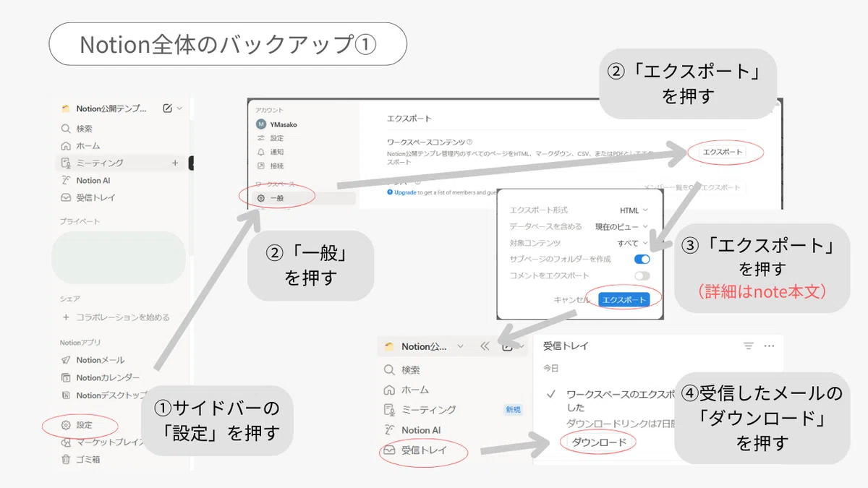This screenshot has height=488, width=868.
Task: Select 一般 in the settings ワークスペース menu
Action: [x=304, y=197]
